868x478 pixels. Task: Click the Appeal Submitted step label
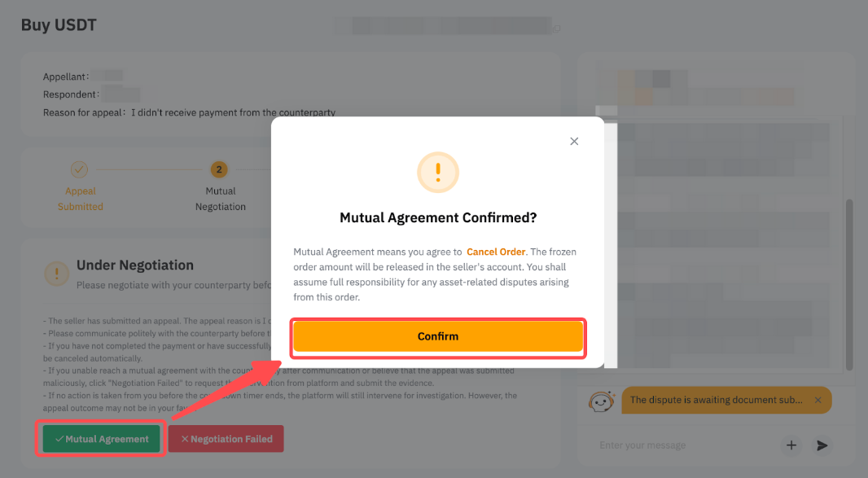click(81, 199)
